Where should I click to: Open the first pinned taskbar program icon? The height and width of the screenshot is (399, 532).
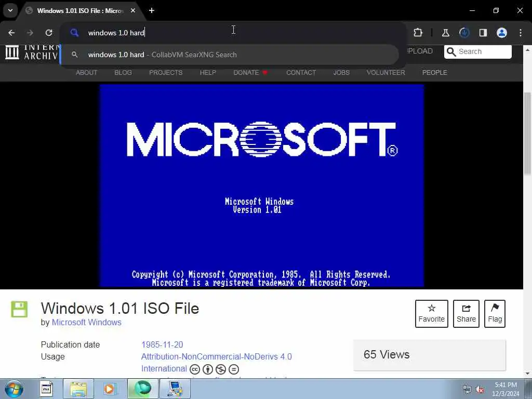click(x=46, y=389)
